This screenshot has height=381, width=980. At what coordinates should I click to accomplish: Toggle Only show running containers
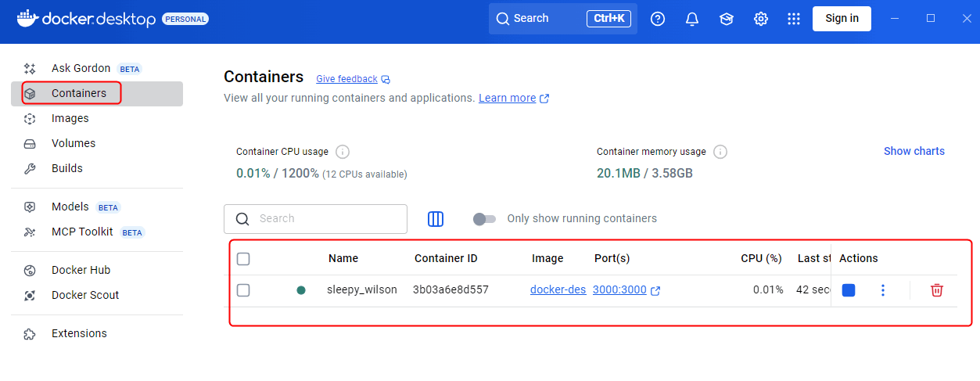[485, 219]
